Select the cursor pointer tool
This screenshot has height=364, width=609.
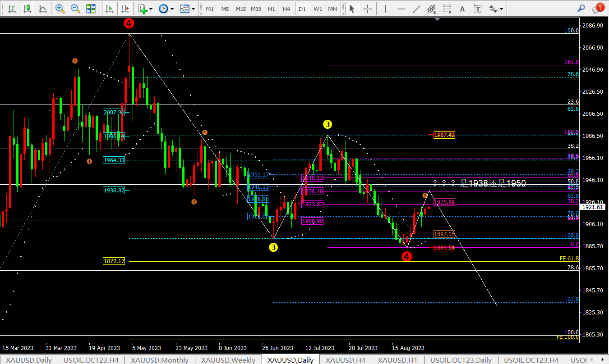pyautogui.click(x=352, y=9)
